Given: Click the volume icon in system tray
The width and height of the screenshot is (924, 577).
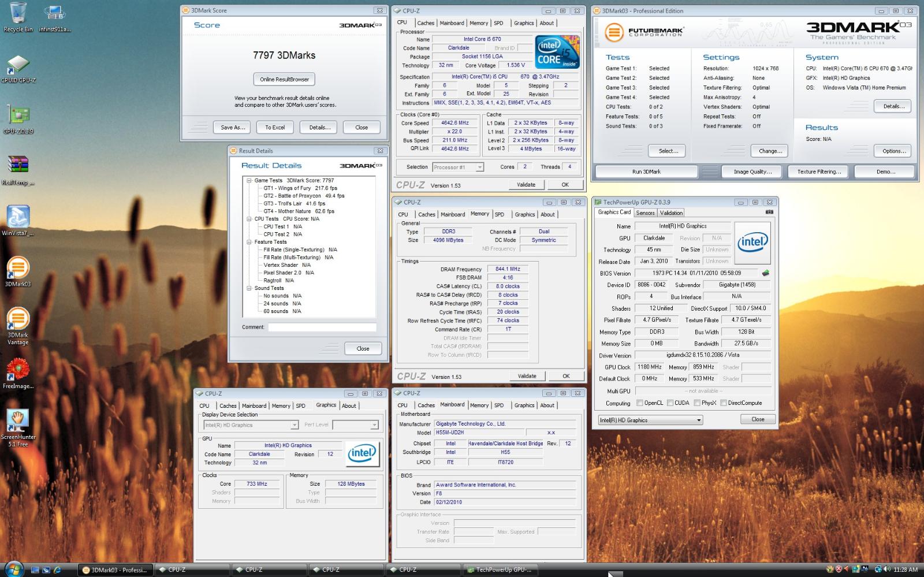Looking at the screenshot, I should (886, 569).
